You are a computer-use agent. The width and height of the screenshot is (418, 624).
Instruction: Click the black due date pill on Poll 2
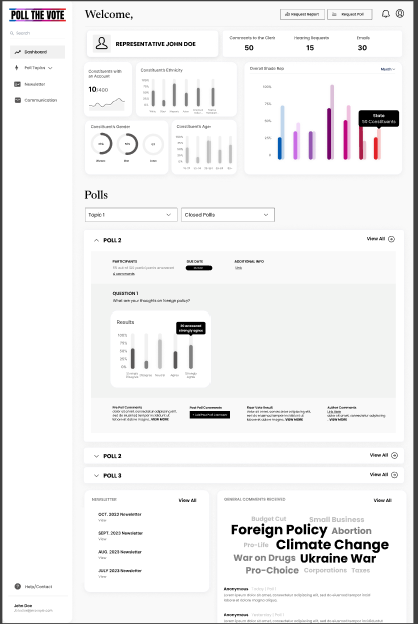(x=199, y=268)
